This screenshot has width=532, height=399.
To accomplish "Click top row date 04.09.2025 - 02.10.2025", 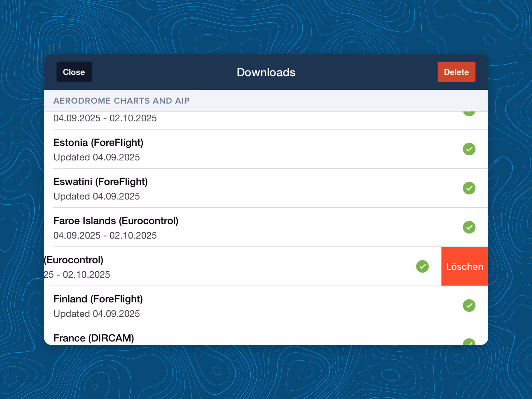I will click(105, 118).
